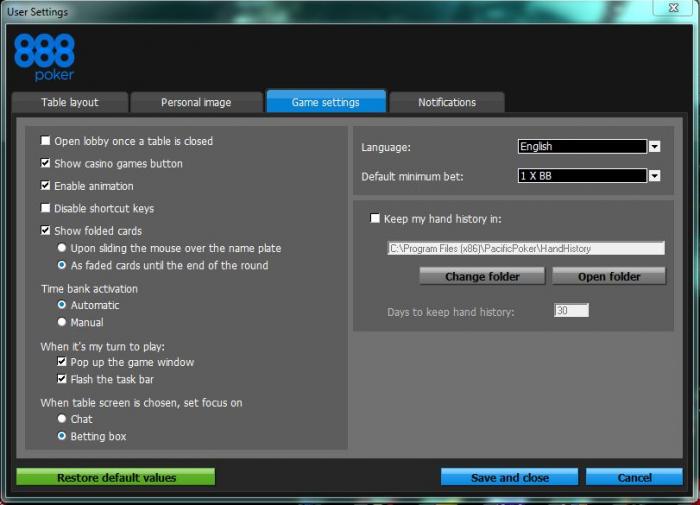
Task: Click Save and close button
Action: point(509,477)
